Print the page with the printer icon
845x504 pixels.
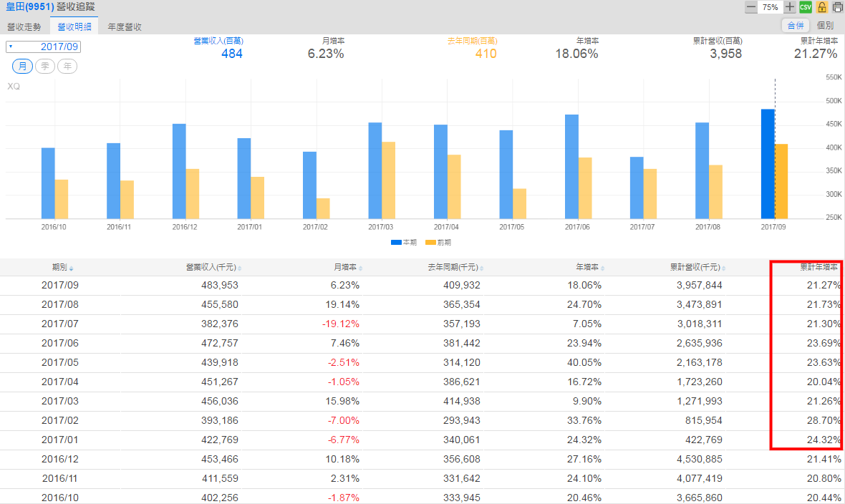(837, 7)
